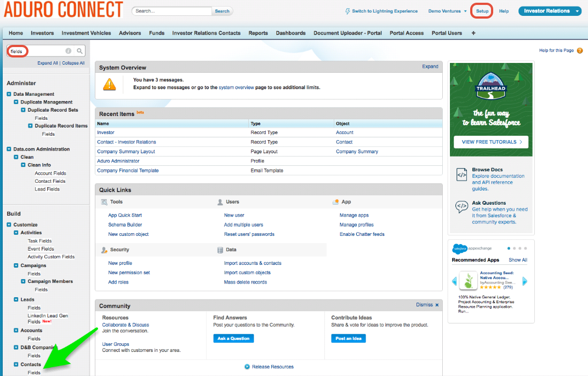Screen dimensions: 588x376
Task: Expand the System Overview section
Action: [430, 66]
